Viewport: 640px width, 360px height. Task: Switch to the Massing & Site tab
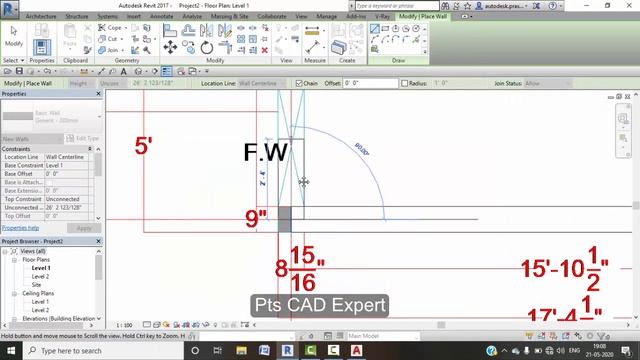(229, 16)
